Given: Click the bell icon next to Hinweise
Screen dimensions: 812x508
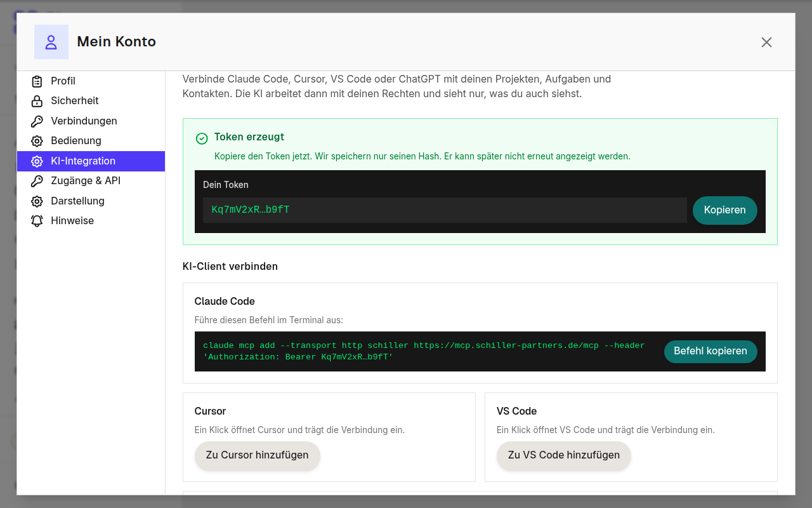Looking at the screenshot, I should 37,221.
